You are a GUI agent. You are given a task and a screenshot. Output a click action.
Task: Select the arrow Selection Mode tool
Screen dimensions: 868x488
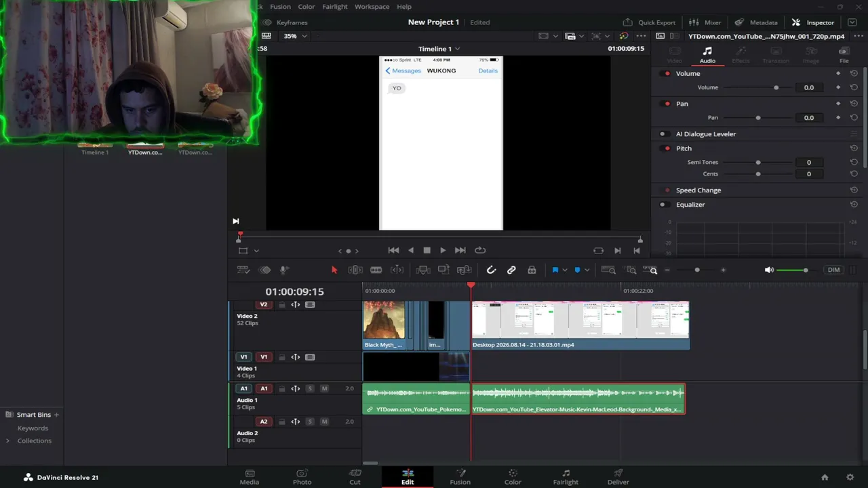point(334,270)
